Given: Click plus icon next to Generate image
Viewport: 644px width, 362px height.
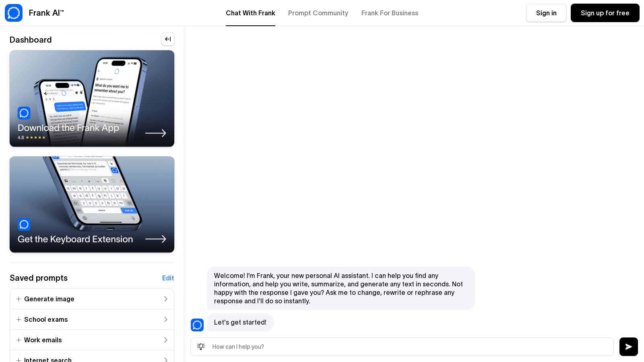Looking at the screenshot, I should click(19, 299).
